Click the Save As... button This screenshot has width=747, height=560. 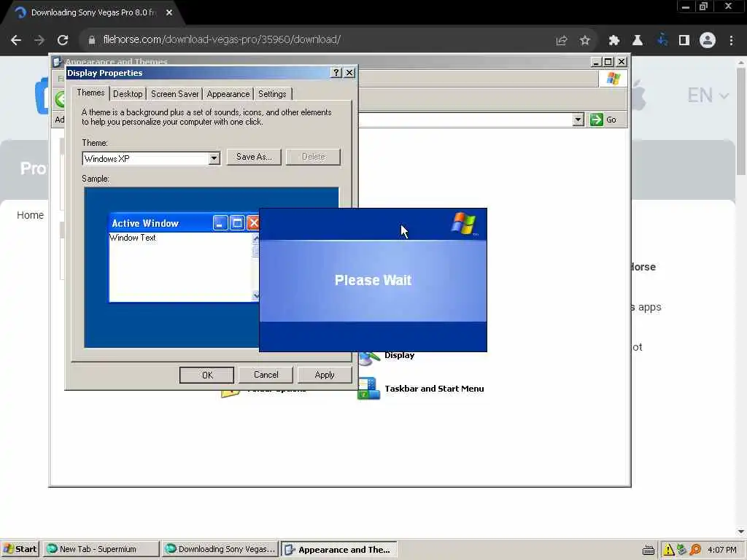pos(254,157)
